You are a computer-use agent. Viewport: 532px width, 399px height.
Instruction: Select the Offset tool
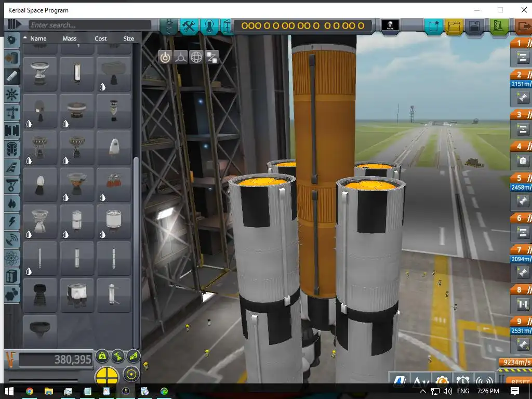181,57
